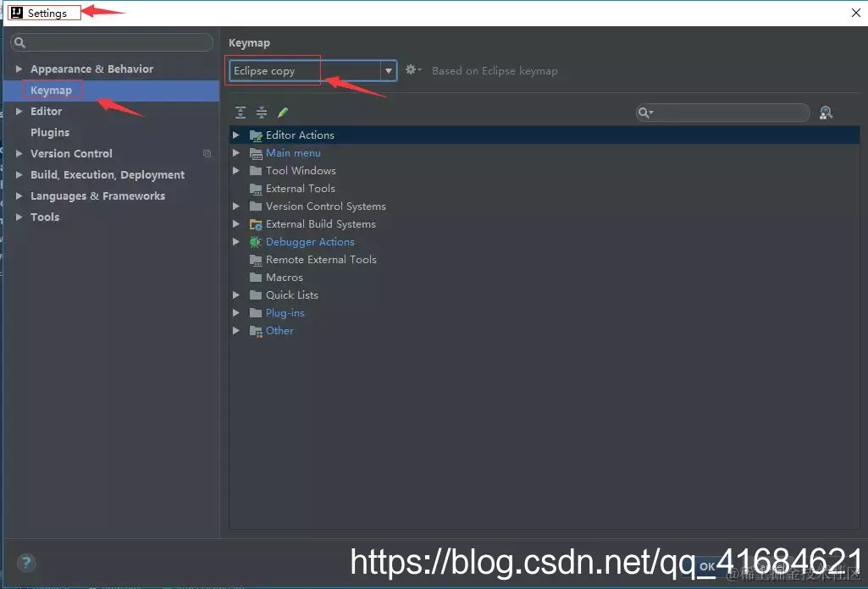Click the Main menu folder icon
Screen dimensions: 868x589
click(x=256, y=153)
